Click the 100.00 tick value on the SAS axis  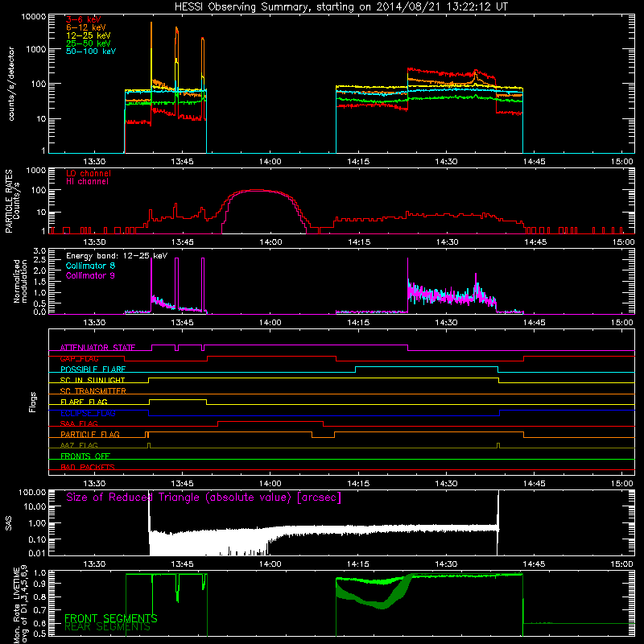click(32, 493)
